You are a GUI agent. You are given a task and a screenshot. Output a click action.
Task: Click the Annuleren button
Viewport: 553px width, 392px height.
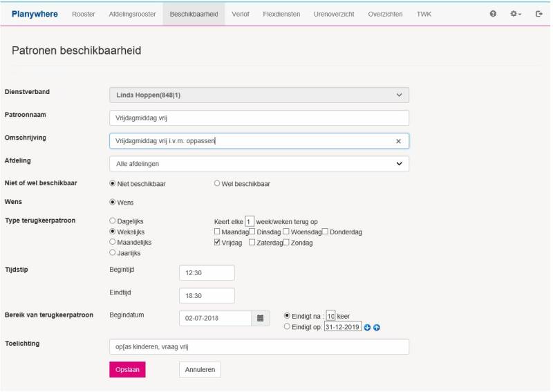[200, 369]
